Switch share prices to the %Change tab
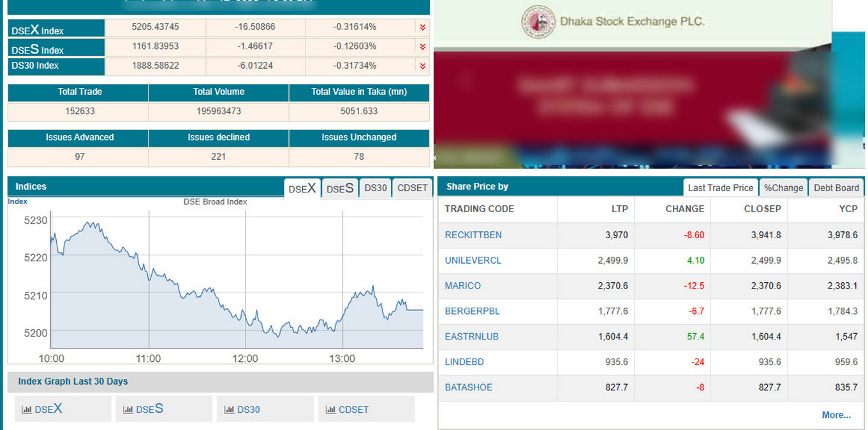Screen dimensions: 868x430 tap(784, 187)
